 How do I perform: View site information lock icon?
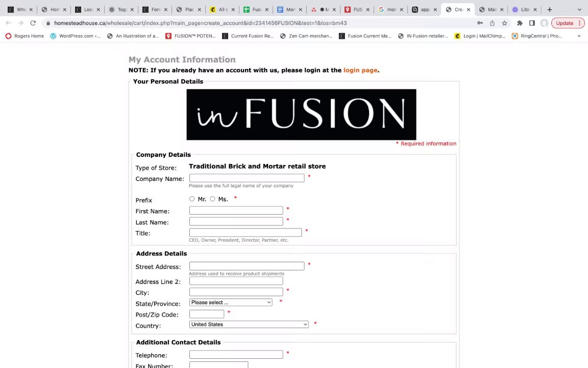pos(48,23)
